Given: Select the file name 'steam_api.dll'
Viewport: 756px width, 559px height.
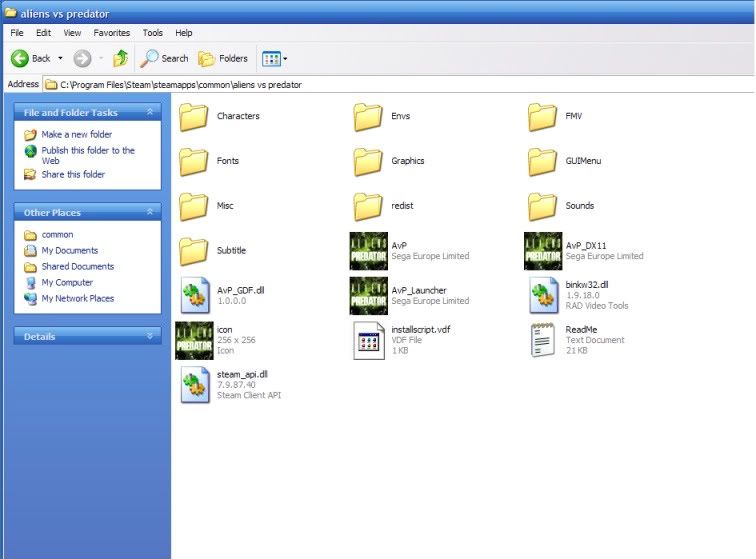Looking at the screenshot, I should coord(242,374).
